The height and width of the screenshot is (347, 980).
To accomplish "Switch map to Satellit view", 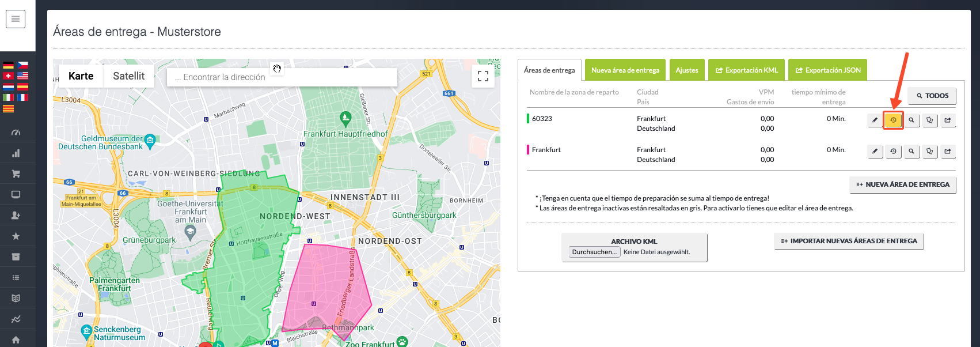I will coord(128,76).
